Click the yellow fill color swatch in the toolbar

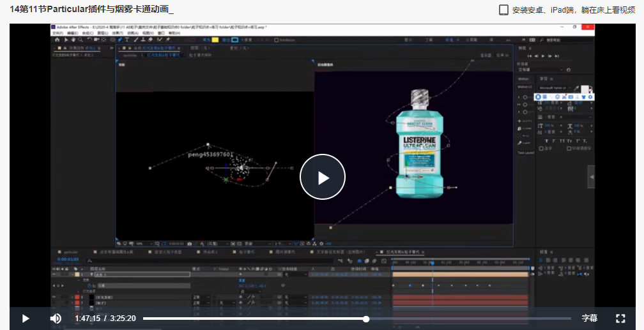coord(215,40)
